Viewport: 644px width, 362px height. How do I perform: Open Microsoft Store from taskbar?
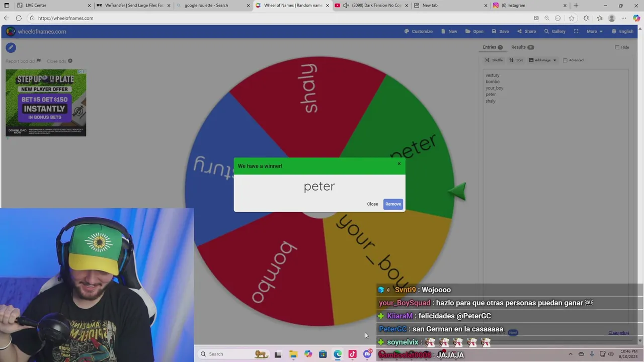click(x=323, y=354)
